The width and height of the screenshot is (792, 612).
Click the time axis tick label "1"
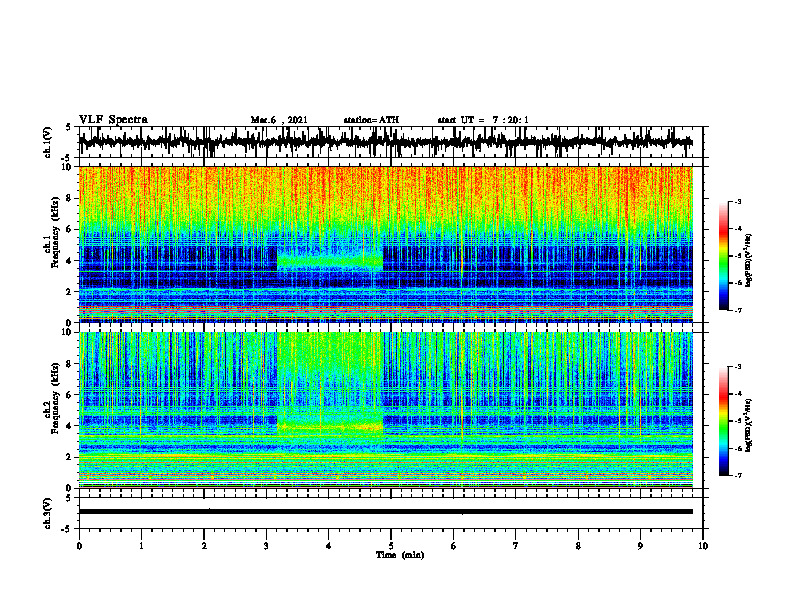click(141, 546)
